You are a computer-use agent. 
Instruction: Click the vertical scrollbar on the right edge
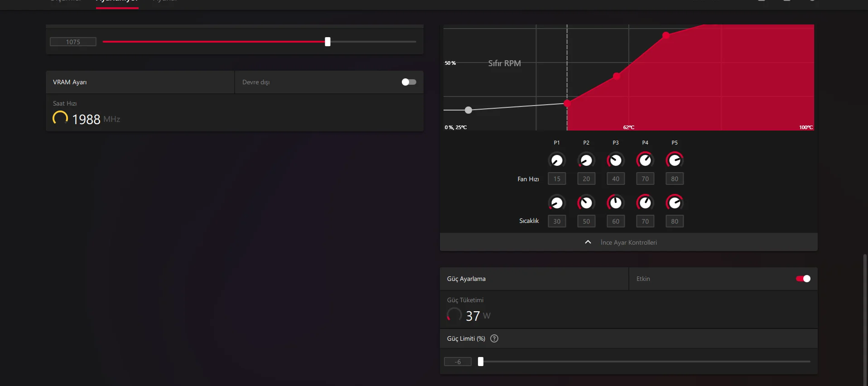pyautogui.click(x=865, y=319)
